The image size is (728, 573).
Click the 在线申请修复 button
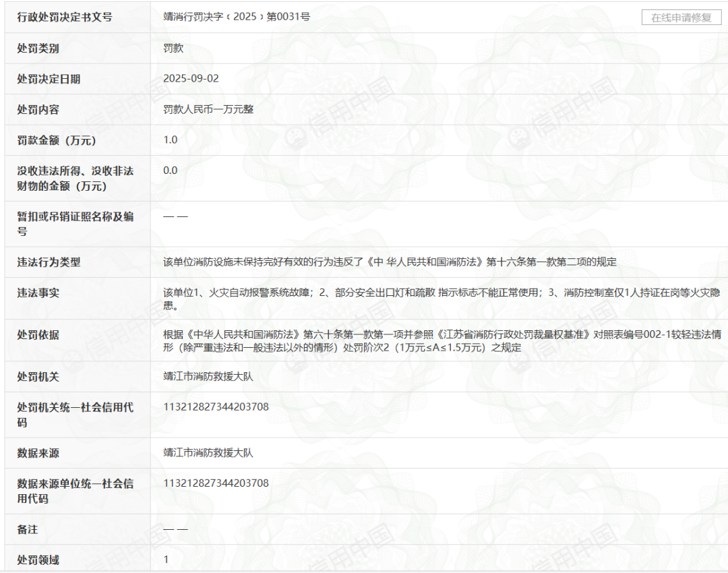point(681,18)
